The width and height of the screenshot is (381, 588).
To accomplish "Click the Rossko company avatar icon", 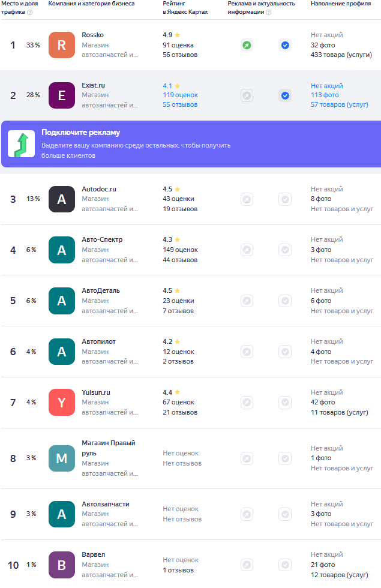I will [x=61, y=45].
